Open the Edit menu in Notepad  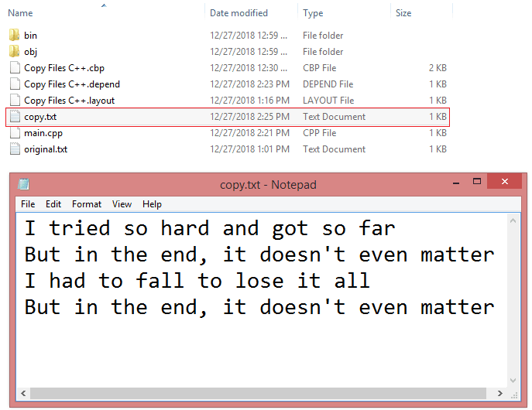click(x=53, y=204)
